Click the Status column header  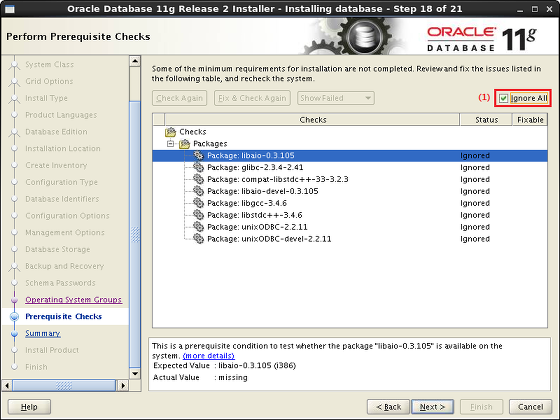[486, 120]
